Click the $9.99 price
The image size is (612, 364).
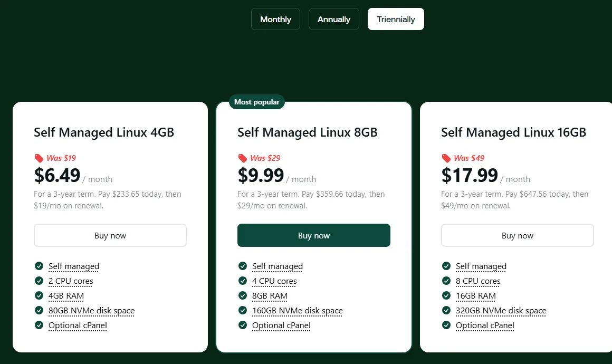[x=261, y=175]
